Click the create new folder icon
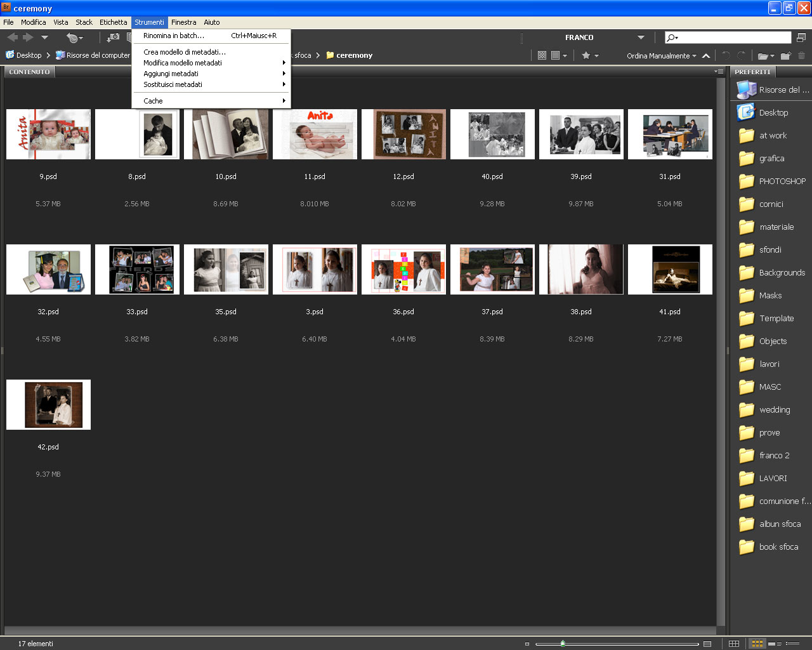Screen dimensions: 812x650 click(x=785, y=56)
